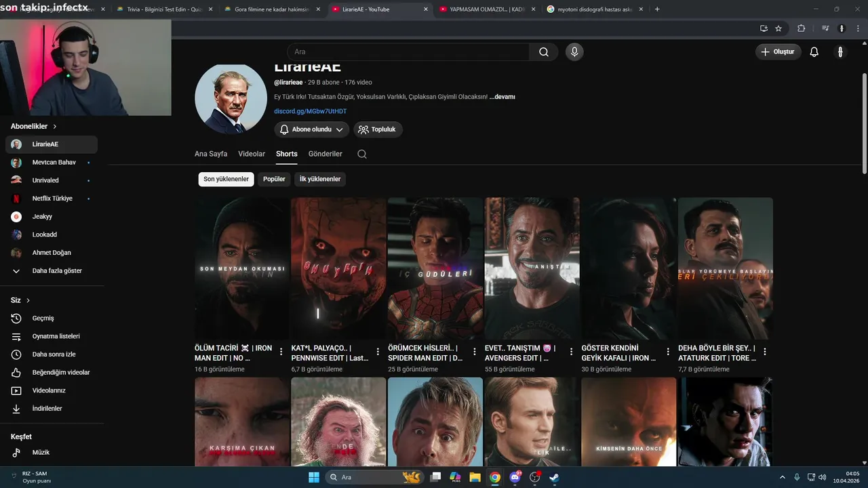Play the Spider Man ÖRÜMCEK HİSLERİ thumbnail

(435, 268)
